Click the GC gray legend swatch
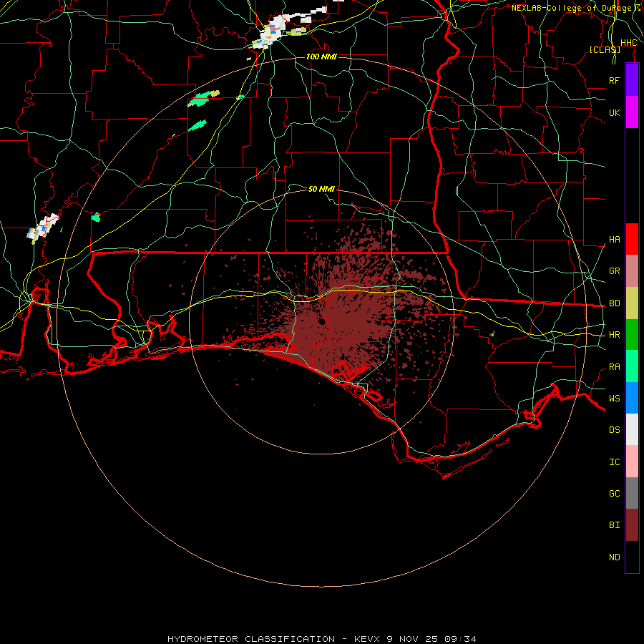The image size is (644, 644). click(632, 493)
